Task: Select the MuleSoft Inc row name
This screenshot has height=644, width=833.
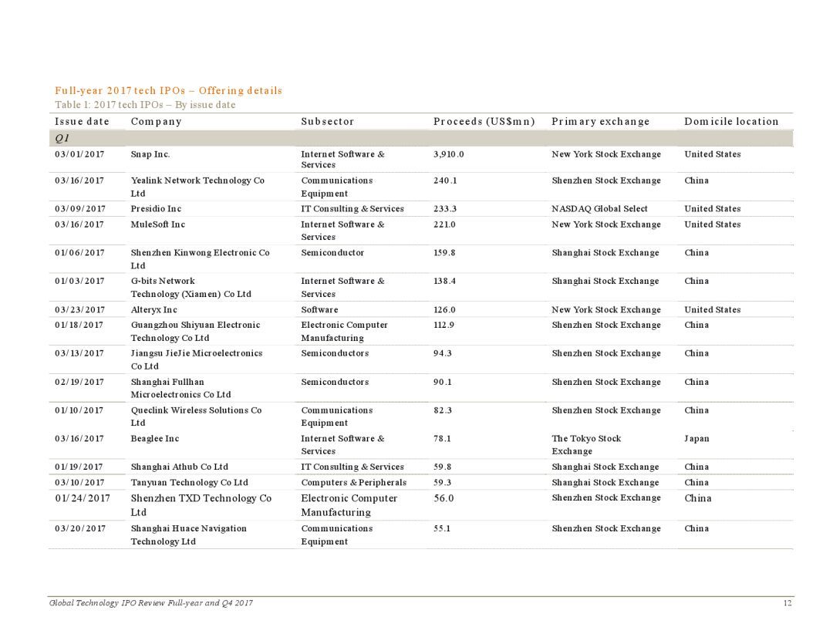Action: (158, 224)
